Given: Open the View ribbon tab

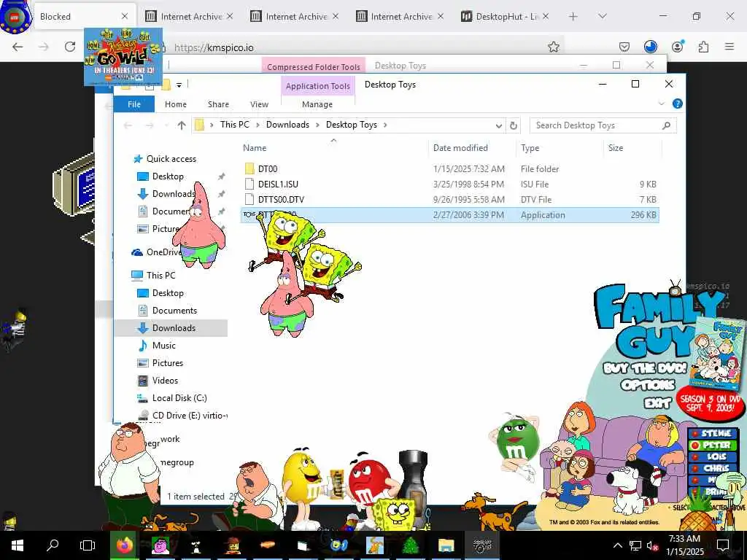Looking at the screenshot, I should [x=259, y=104].
